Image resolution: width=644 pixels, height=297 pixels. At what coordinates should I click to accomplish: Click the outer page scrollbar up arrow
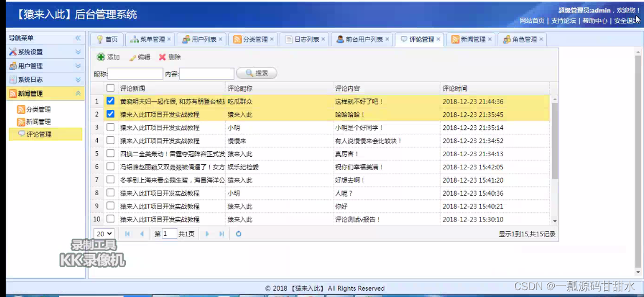pos(638,52)
